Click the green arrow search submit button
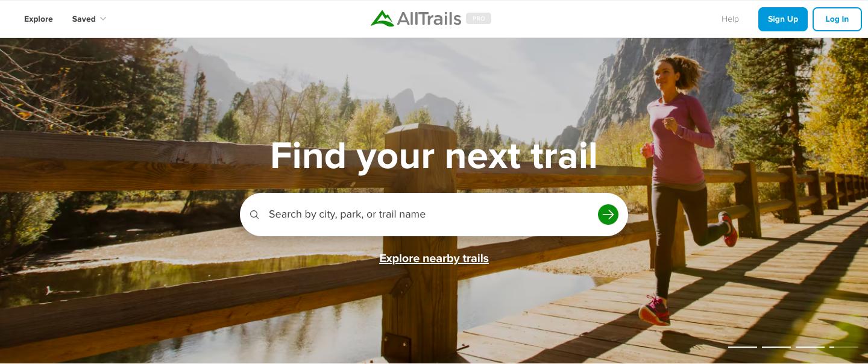Viewport: 868px width, 364px height. click(x=608, y=215)
